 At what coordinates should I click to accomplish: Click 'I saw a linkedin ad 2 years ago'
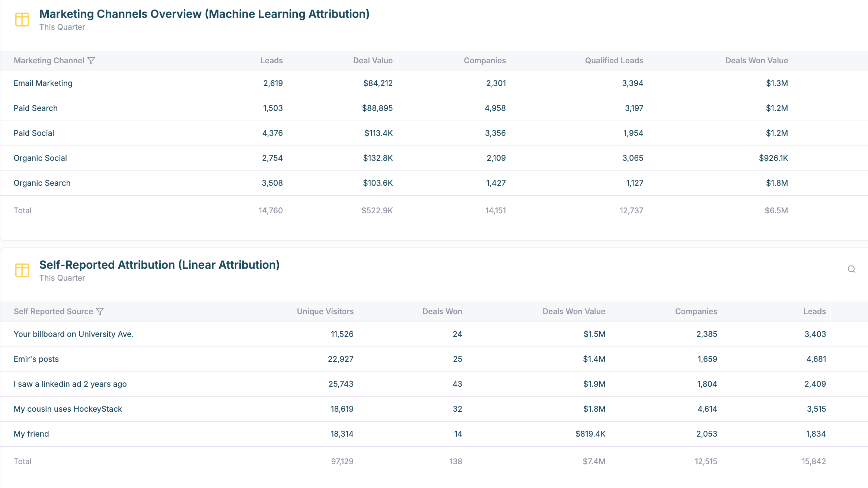click(70, 384)
